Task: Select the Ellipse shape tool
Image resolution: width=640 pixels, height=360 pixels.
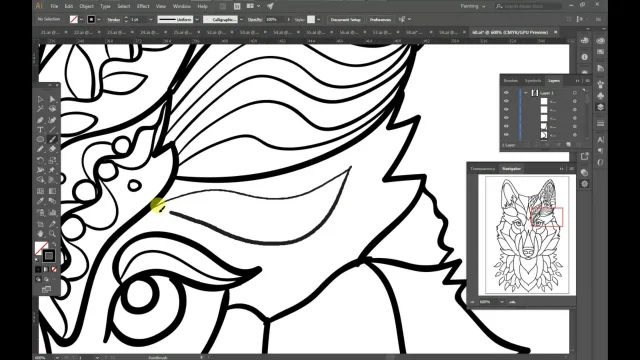Action: click(40, 140)
